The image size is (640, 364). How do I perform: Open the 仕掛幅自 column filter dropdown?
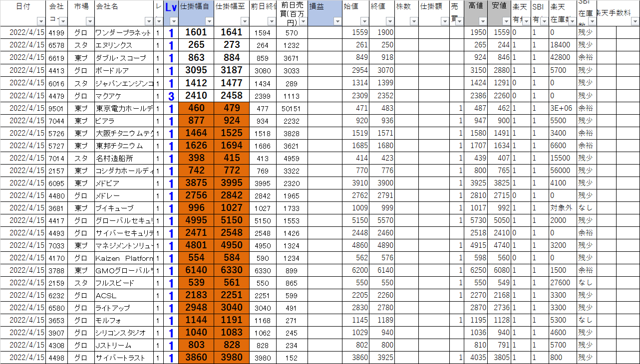click(x=209, y=21)
